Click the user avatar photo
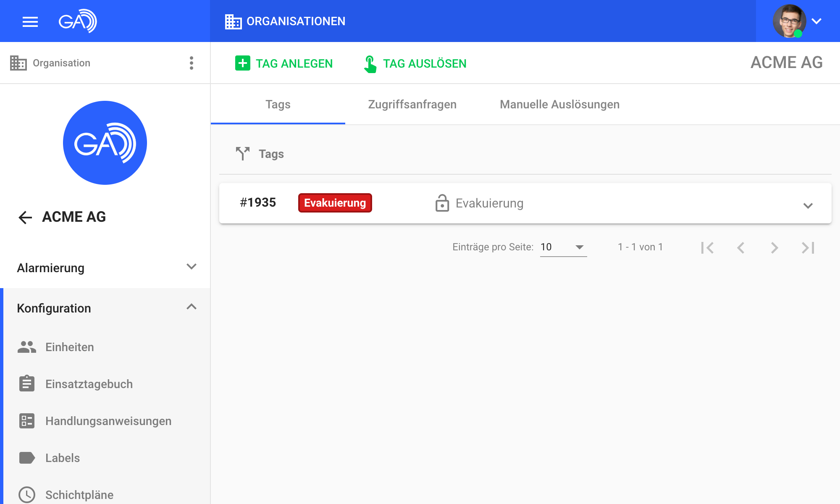Viewport: 840px width, 504px height. tap(789, 21)
